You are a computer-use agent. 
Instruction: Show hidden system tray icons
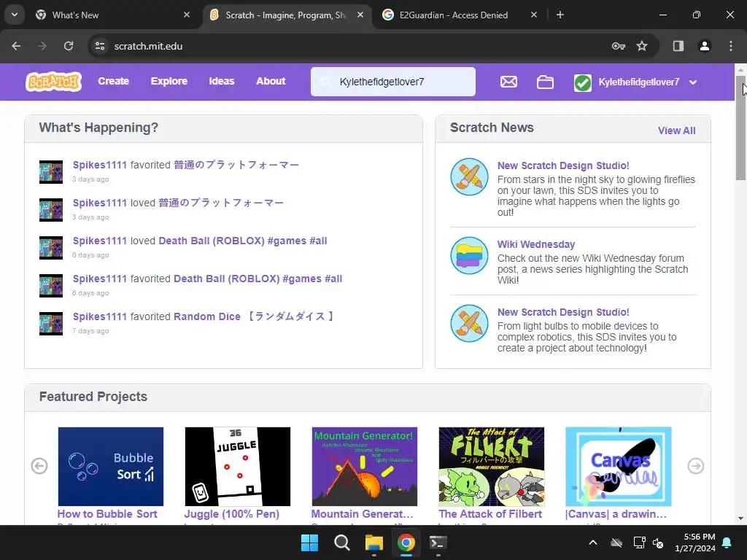point(592,542)
